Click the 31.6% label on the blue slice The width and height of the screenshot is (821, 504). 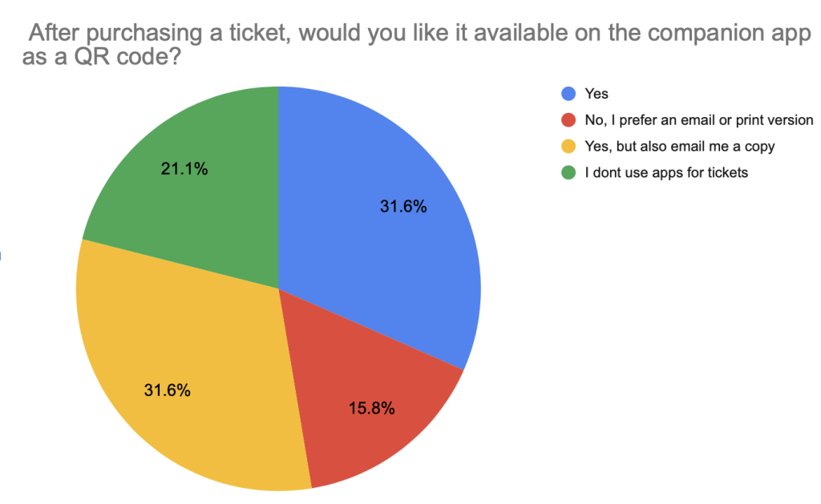coord(403,207)
